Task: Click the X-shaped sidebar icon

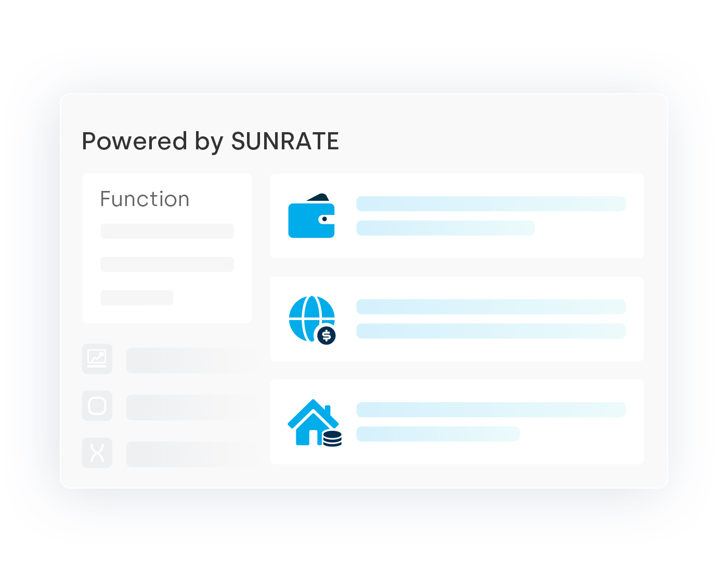Action: point(97,453)
